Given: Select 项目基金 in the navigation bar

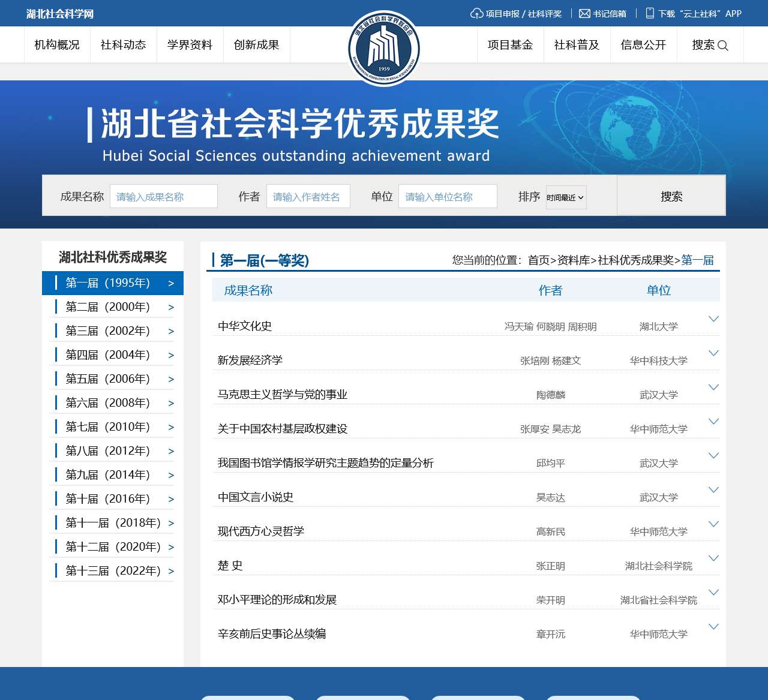Looking at the screenshot, I should point(511,44).
